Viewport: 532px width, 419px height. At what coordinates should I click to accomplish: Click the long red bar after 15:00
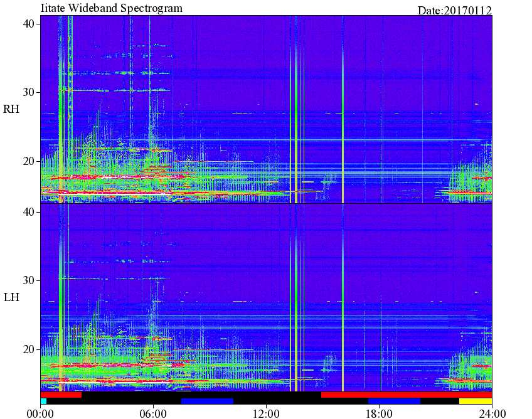(x=407, y=395)
